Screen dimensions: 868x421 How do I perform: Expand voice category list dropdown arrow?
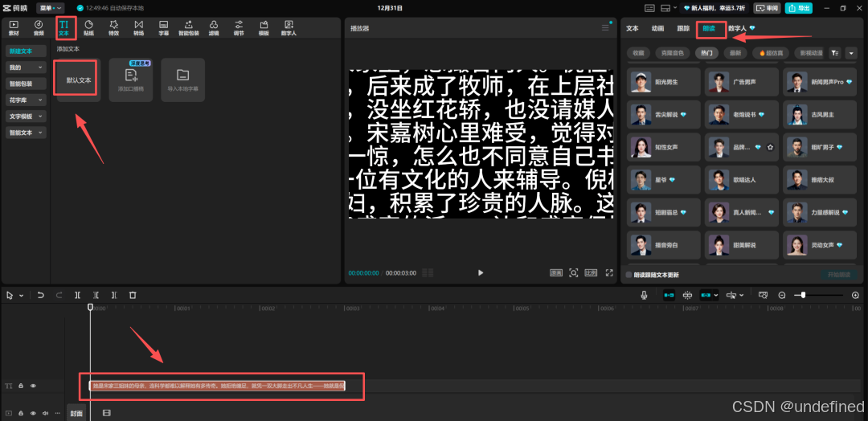(851, 53)
